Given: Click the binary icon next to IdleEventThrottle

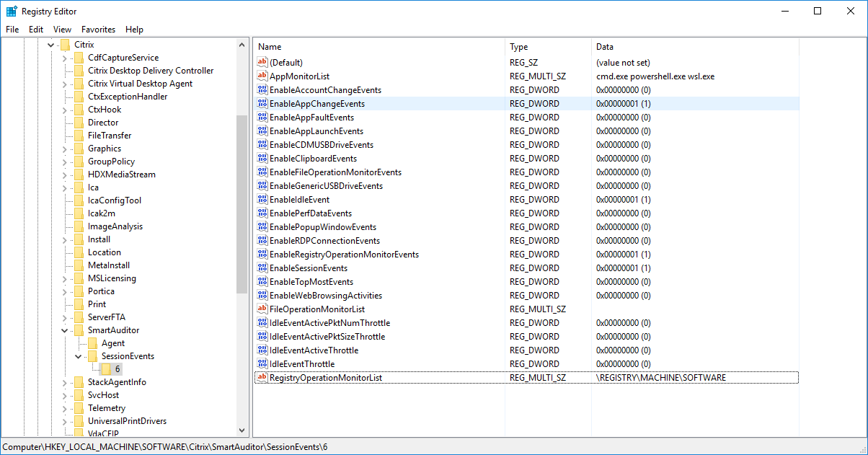Looking at the screenshot, I should [262, 363].
